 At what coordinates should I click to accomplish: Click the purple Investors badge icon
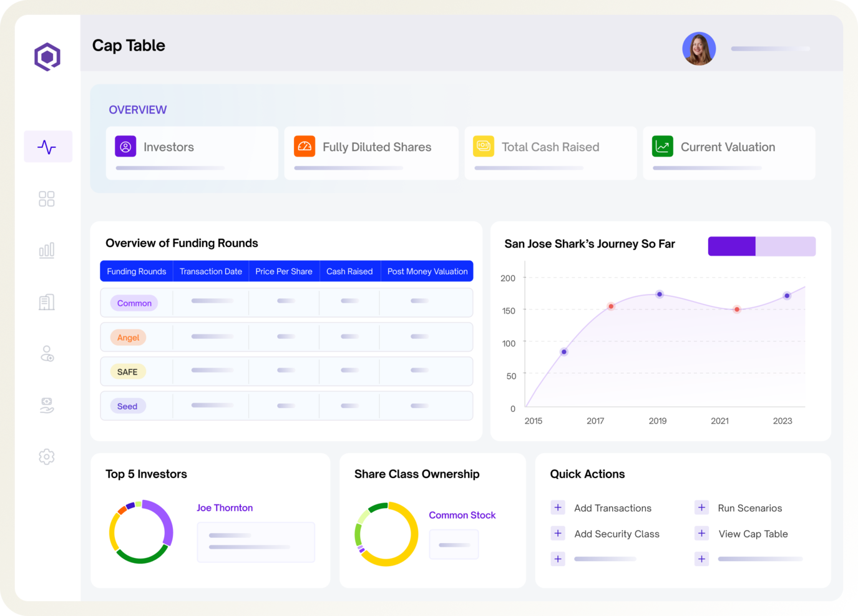pyautogui.click(x=125, y=146)
